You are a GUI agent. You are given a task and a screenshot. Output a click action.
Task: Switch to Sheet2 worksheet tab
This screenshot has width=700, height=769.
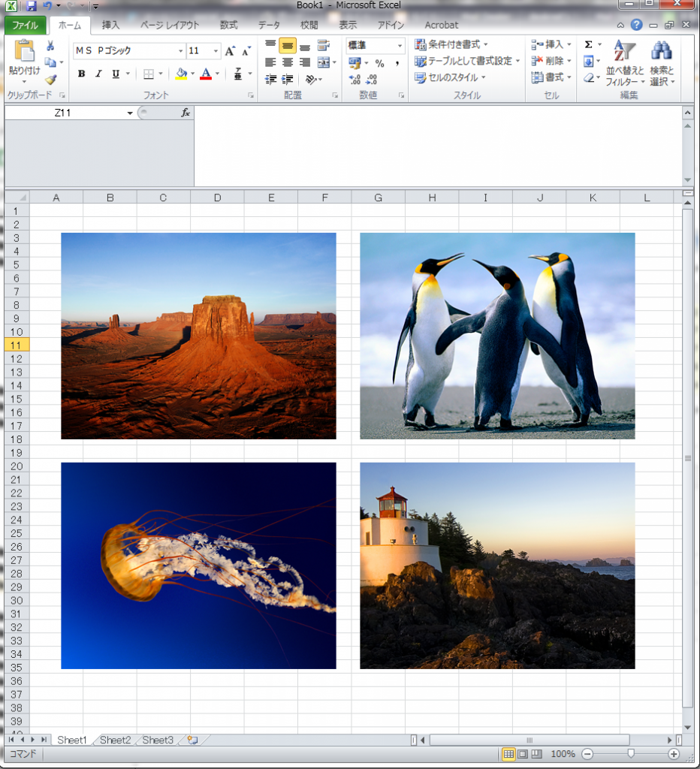coord(115,740)
